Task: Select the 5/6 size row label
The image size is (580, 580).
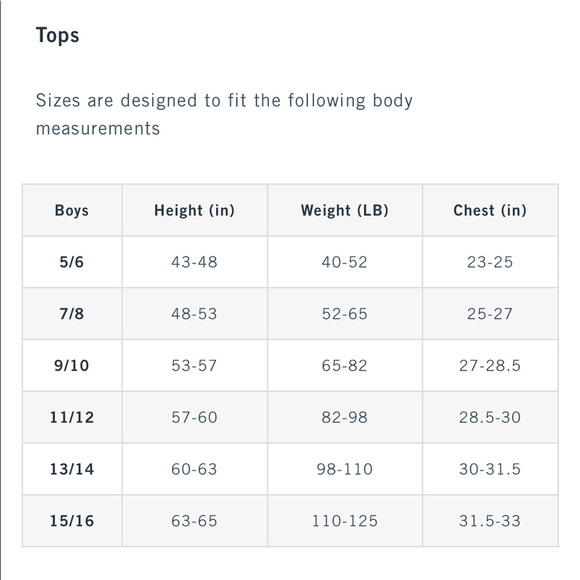Action: (x=72, y=262)
